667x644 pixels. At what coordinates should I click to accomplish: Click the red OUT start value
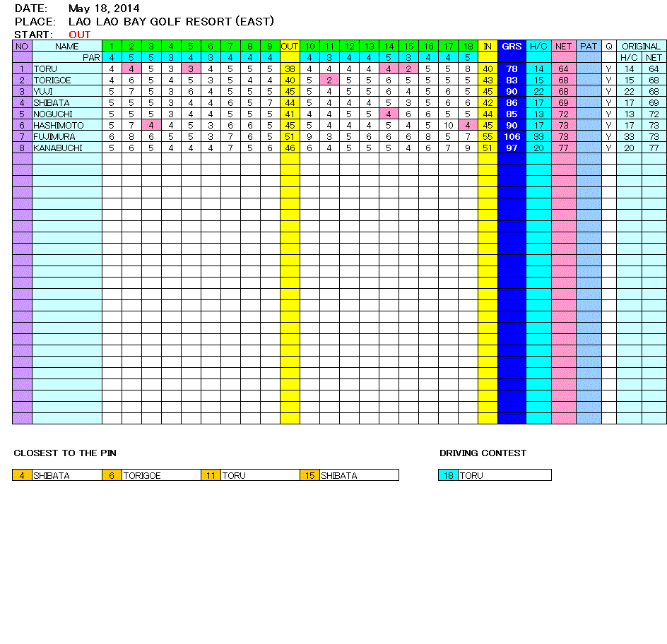click(x=80, y=34)
